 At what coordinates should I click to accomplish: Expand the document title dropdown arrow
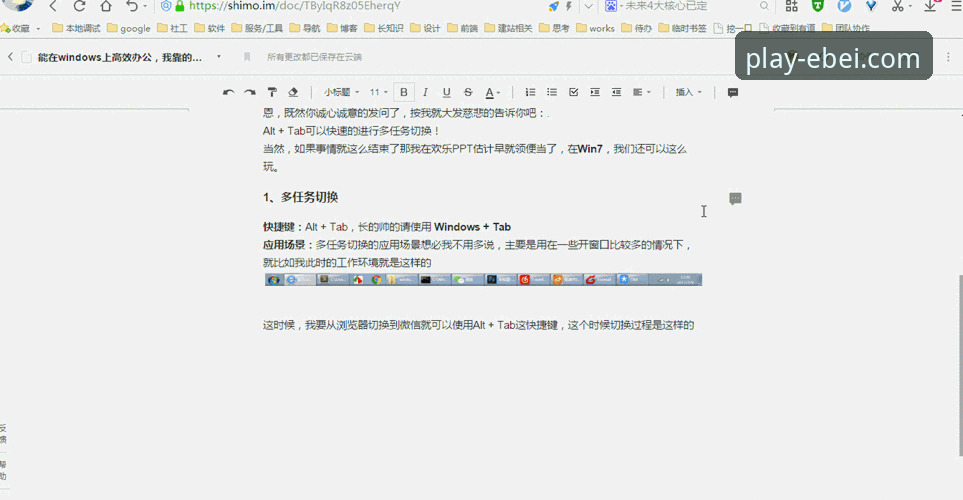(x=219, y=57)
